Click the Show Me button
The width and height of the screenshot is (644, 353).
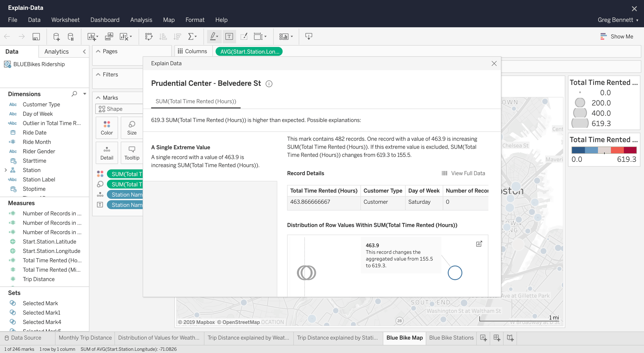[x=617, y=36]
